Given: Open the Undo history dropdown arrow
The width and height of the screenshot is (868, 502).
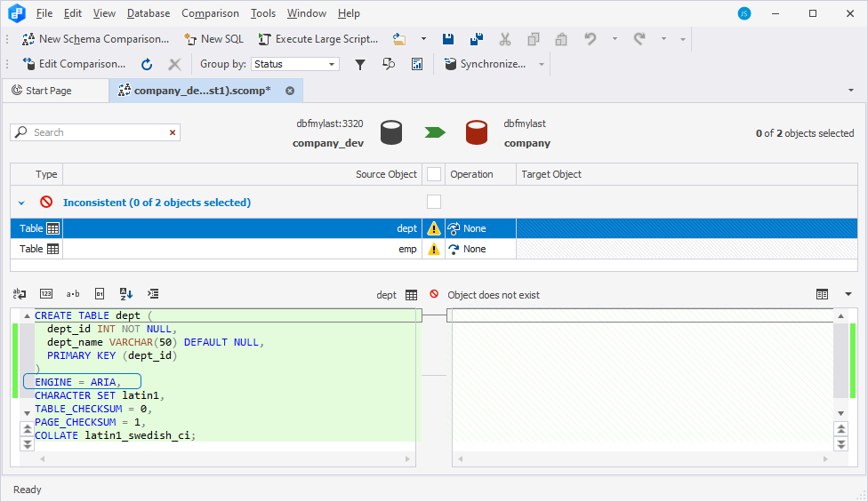Looking at the screenshot, I should coord(615,39).
